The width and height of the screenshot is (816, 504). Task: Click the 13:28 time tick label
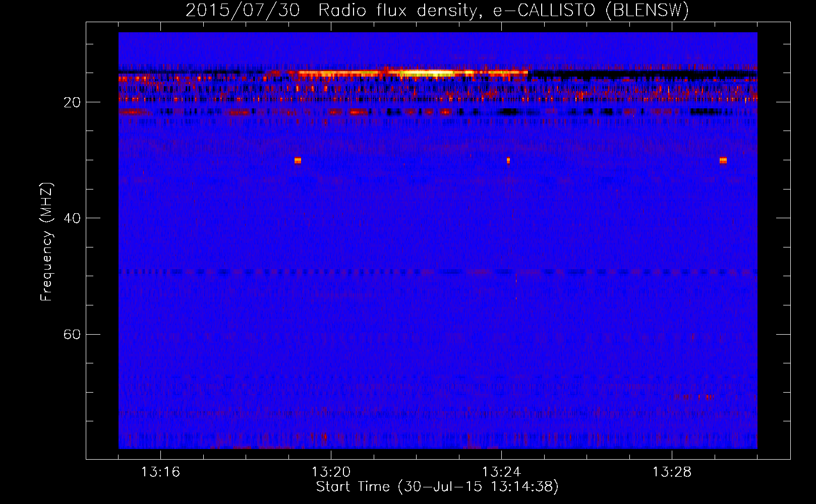(x=672, y=472)
